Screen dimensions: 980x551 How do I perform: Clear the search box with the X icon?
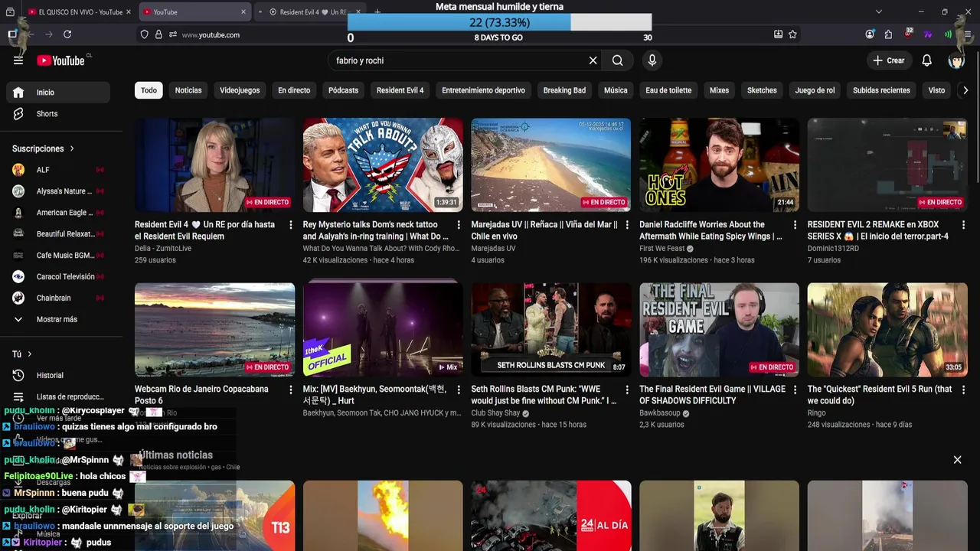[593, 60]
